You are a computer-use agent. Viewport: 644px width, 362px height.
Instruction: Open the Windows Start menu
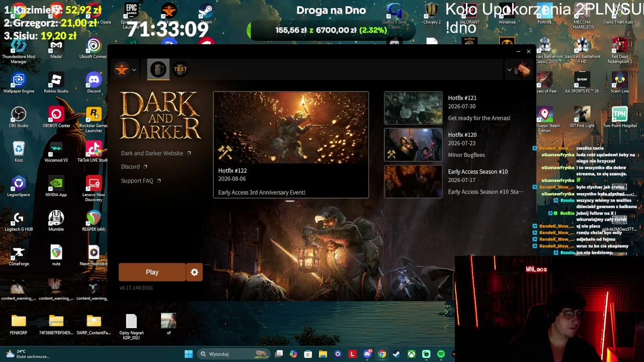coord(189,354)
